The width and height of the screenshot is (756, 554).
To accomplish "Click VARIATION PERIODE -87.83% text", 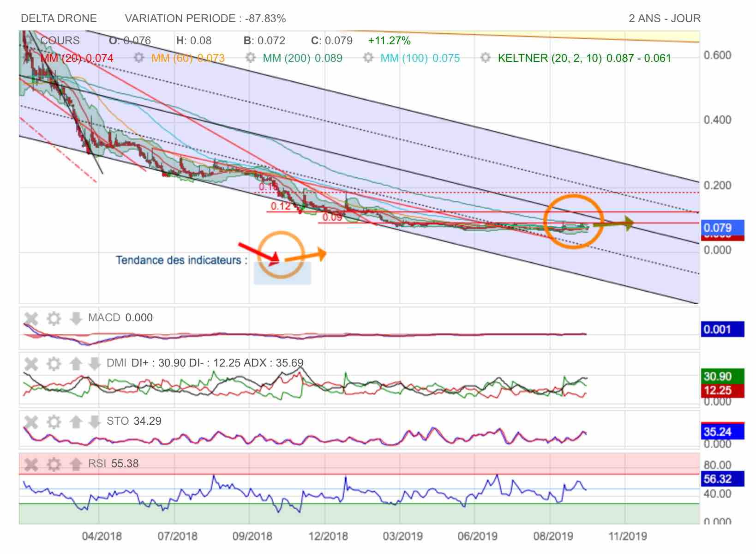I will tap(205, 18).
